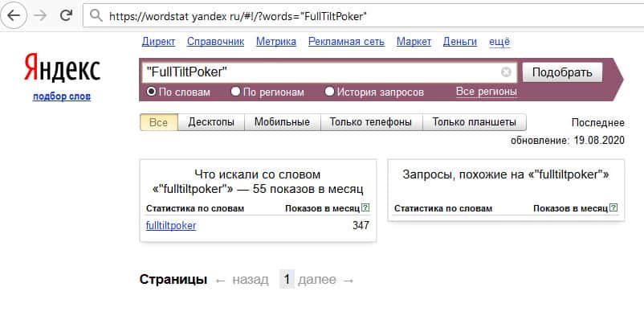Click the magnifier icon in the address bar
The image size is (644, 324).
pos(96,15)
